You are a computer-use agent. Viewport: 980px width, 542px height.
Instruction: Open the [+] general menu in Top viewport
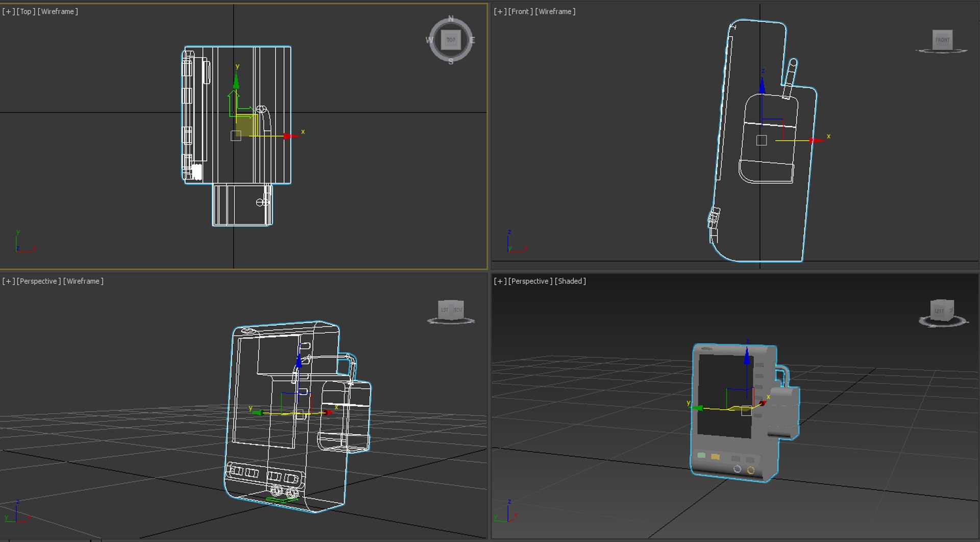pyautogui.click(x=9, y=11)
